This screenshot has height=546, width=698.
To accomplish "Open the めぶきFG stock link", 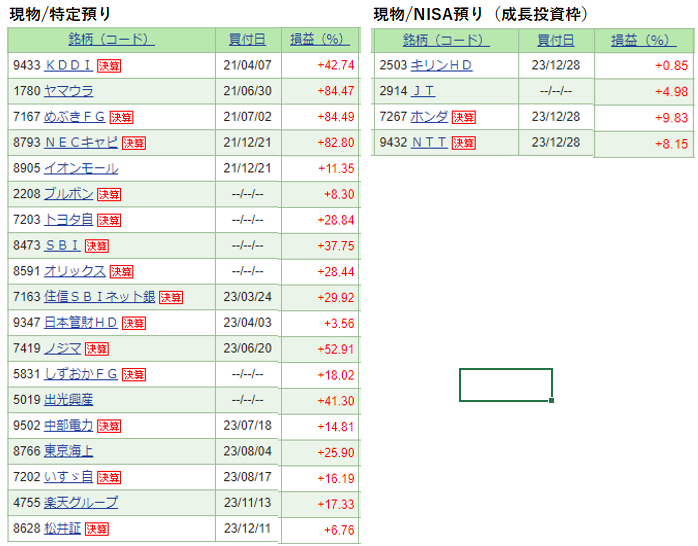I will click(x=75, y=117).
